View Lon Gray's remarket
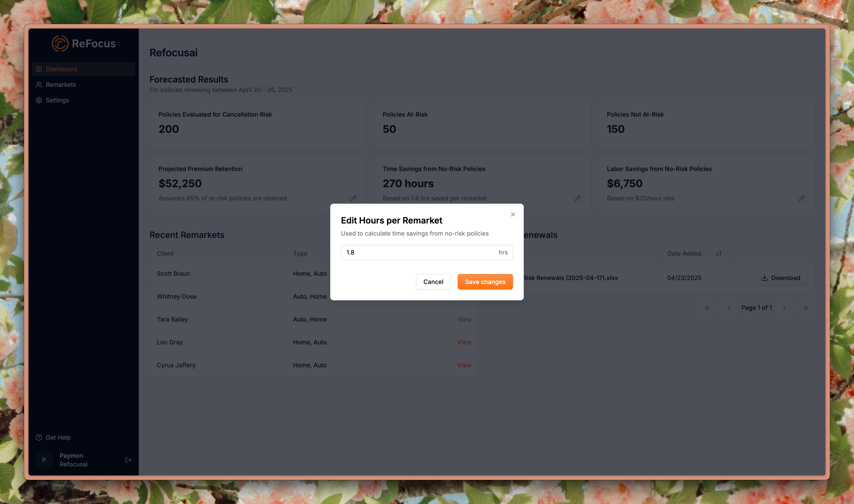854x504 pixels. click(464, 342)
